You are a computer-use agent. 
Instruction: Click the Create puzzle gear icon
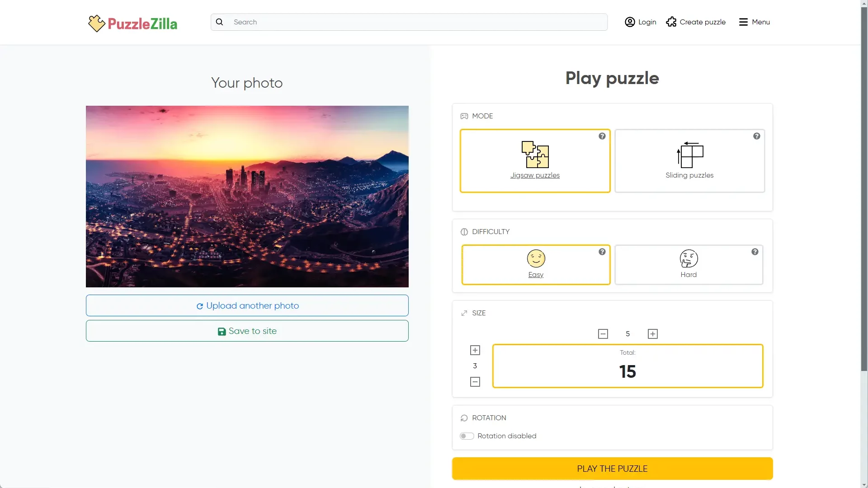click(x=670, y=22)
